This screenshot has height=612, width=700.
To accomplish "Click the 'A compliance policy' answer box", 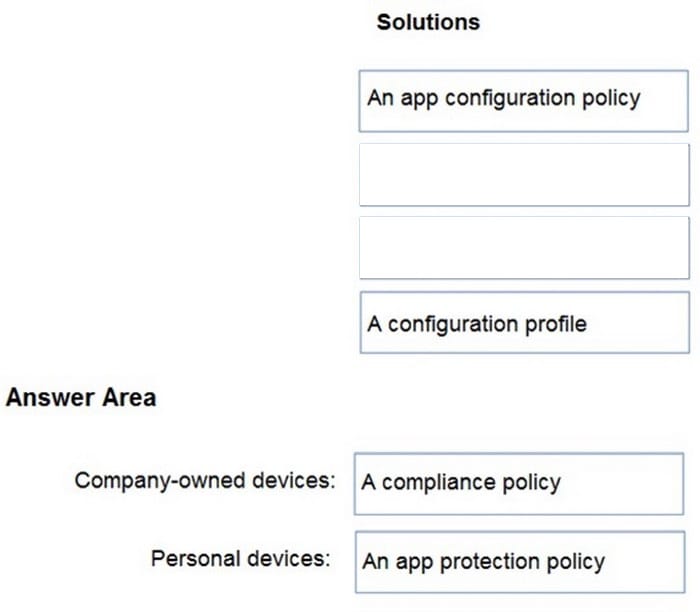I will (519, 484).
